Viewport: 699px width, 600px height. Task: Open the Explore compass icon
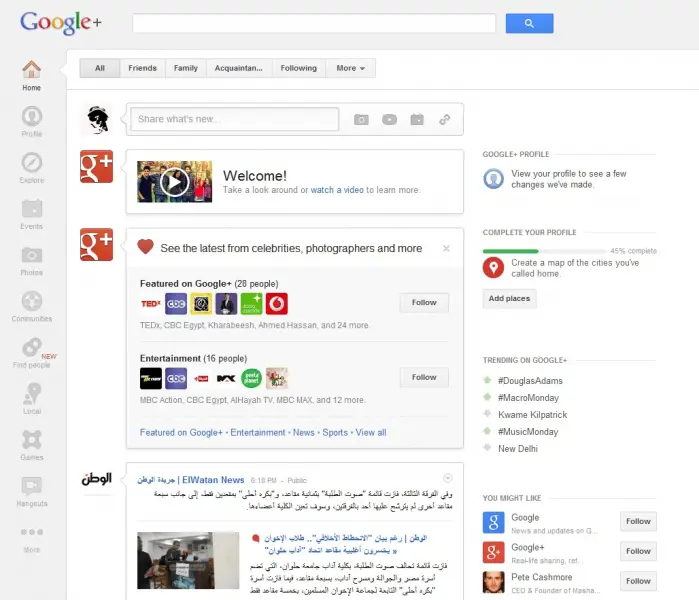[32, 162]
